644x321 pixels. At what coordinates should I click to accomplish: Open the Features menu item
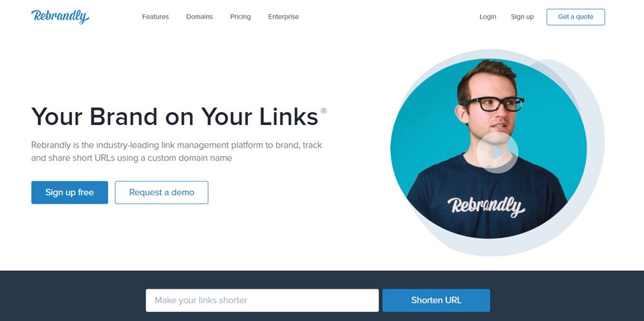pos(155,17)
